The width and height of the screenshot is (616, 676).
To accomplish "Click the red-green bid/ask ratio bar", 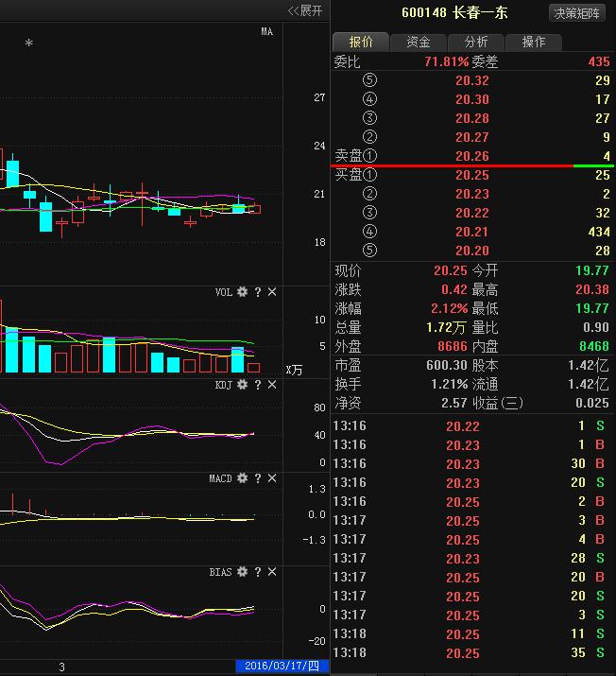I will click(472, 165).
